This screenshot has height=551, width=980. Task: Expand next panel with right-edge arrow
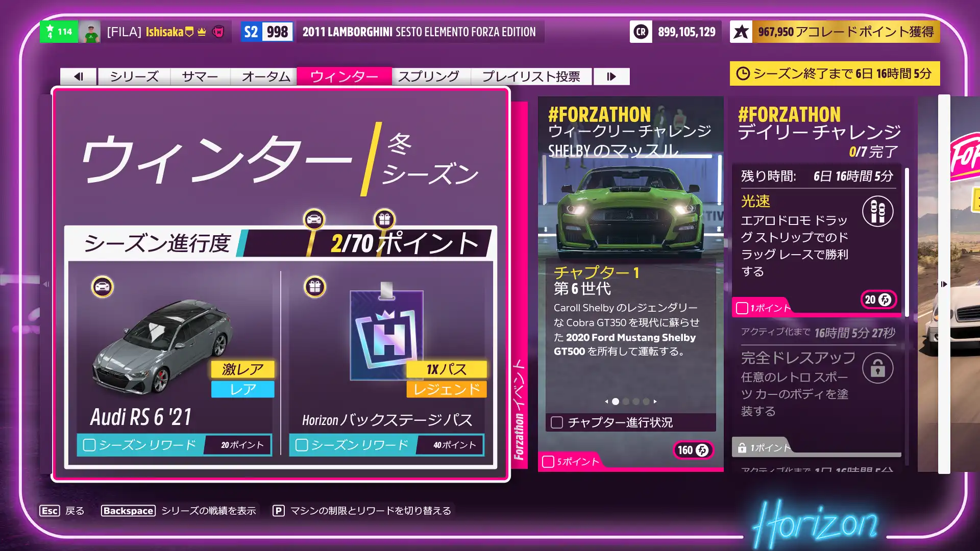click(944, 284)
